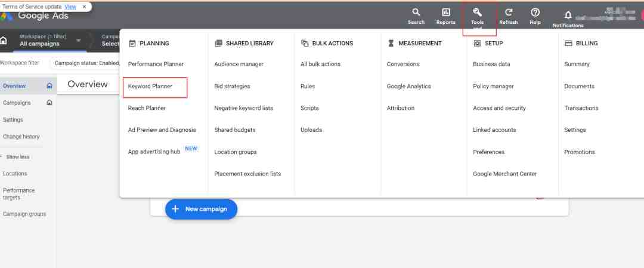The height and width of the screenshot is (268, 644).
Task: Open Google Analytics
Action: pyautogui.click(x=408, y=87)
